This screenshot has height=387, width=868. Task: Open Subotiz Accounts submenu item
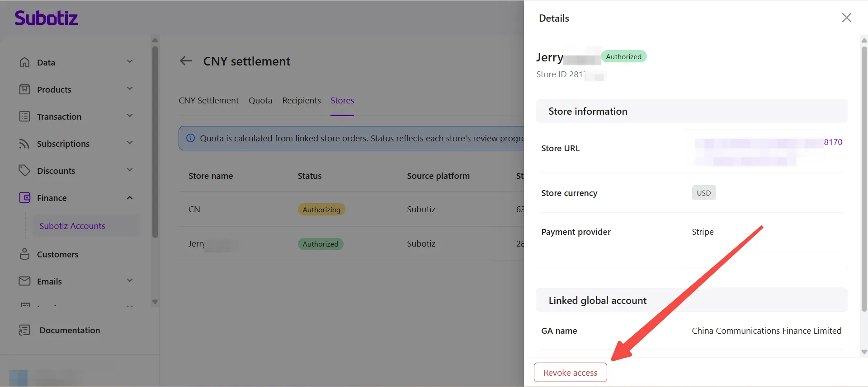coord(86,226)
